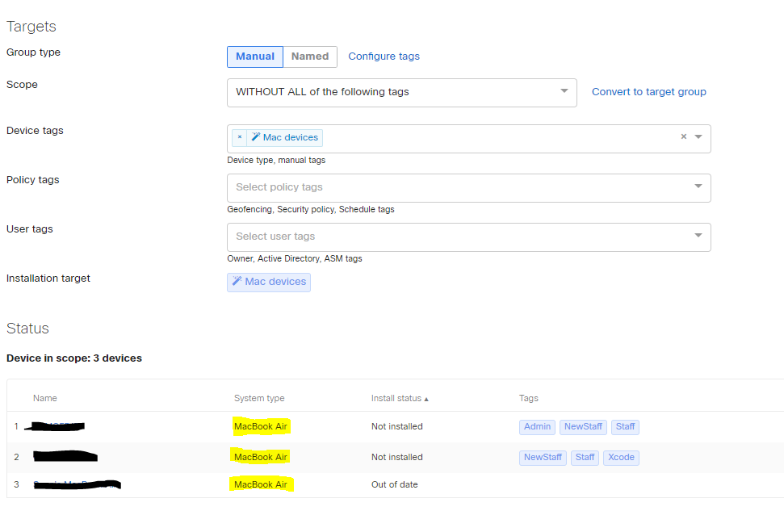
Task: Sort by the Install status column
Action: [399, 398]
